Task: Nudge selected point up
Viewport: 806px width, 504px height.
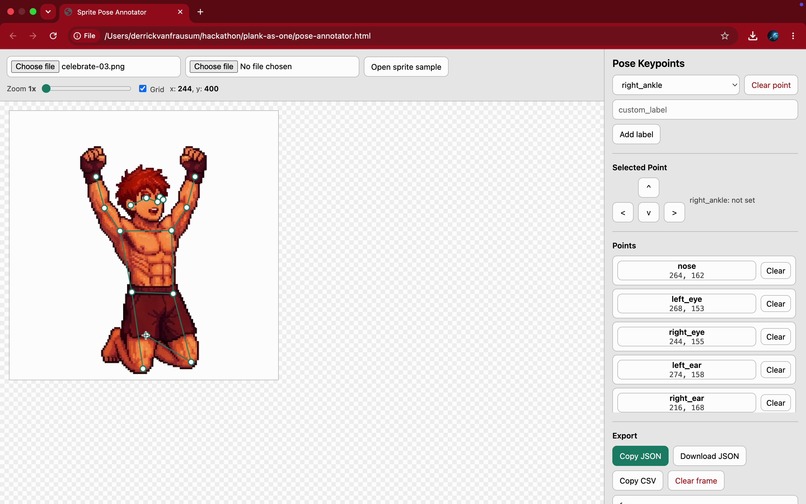Action: (648, 187)
